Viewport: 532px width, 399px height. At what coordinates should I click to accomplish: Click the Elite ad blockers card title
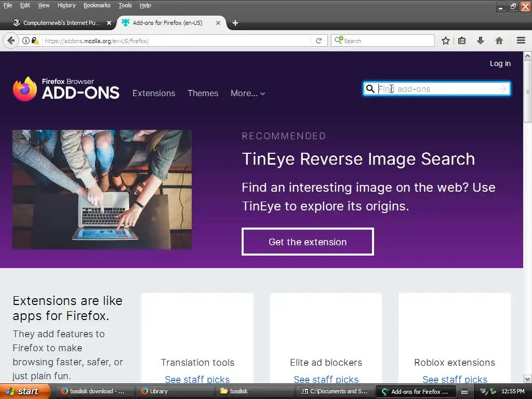tap(326, 362)
